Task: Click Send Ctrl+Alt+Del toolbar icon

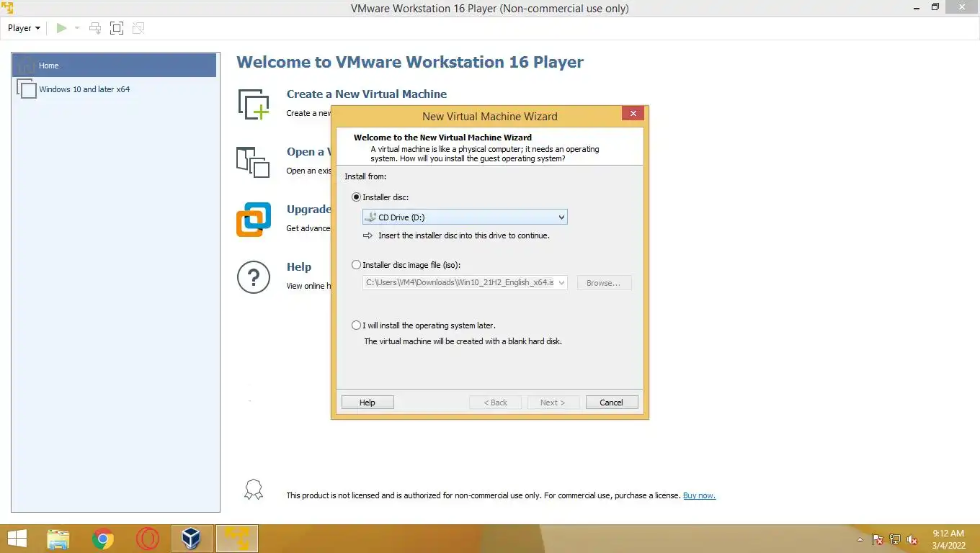Action: [95, 28]
